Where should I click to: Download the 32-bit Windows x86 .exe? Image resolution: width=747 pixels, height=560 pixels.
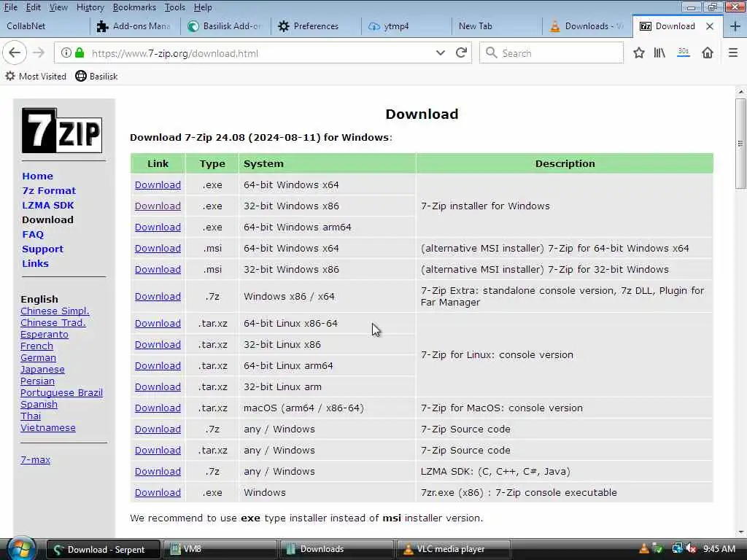(158, 206)
